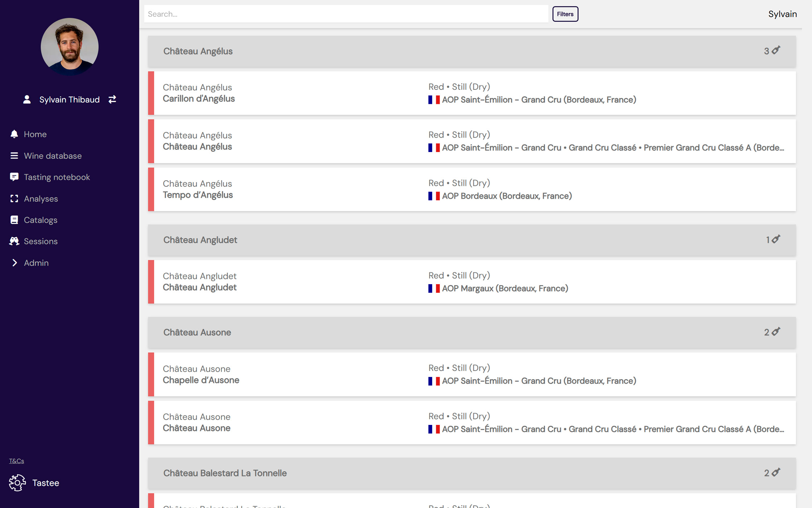The width and height of the screenshot is (812, 508).
Task: Click bottle icon in Château Angludet header
Action: click(x=776, y=239)
